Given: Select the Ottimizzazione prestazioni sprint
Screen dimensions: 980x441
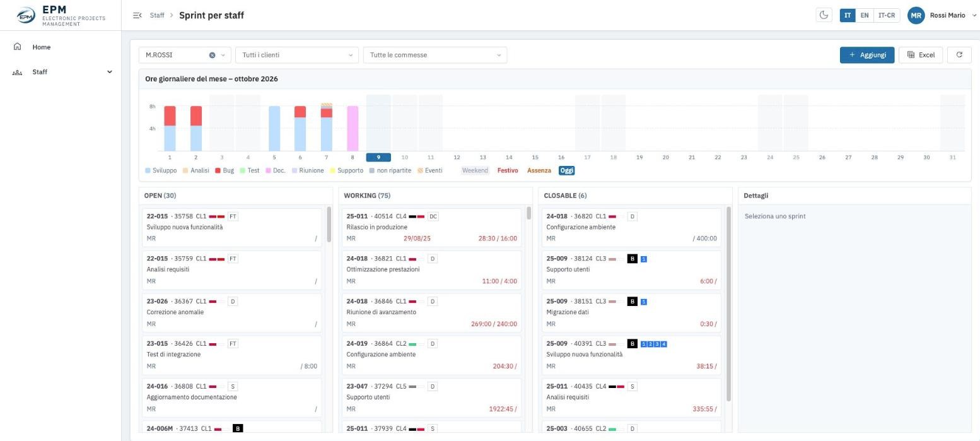Looking at the screenshot, I should point(432,269).
